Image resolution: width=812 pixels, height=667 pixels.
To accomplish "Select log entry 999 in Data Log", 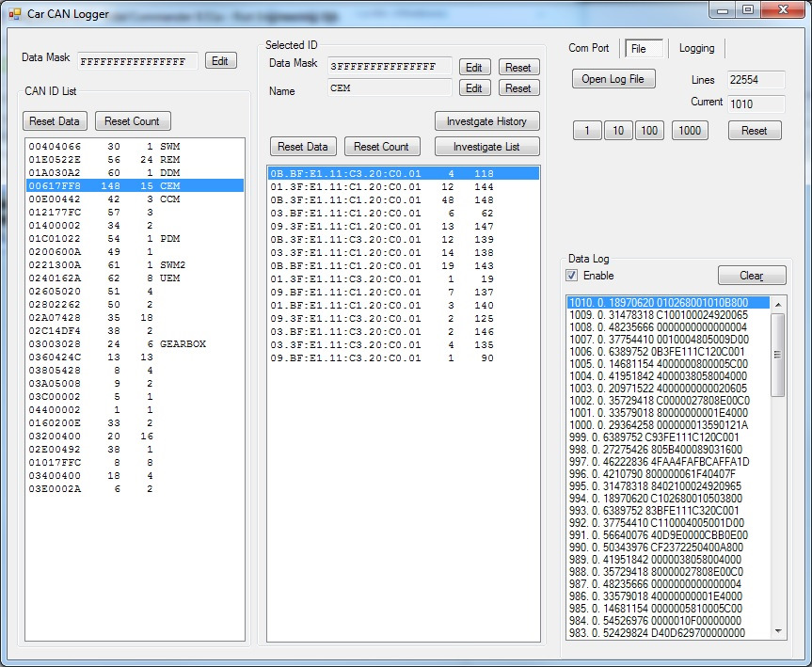I will [669, 437].
